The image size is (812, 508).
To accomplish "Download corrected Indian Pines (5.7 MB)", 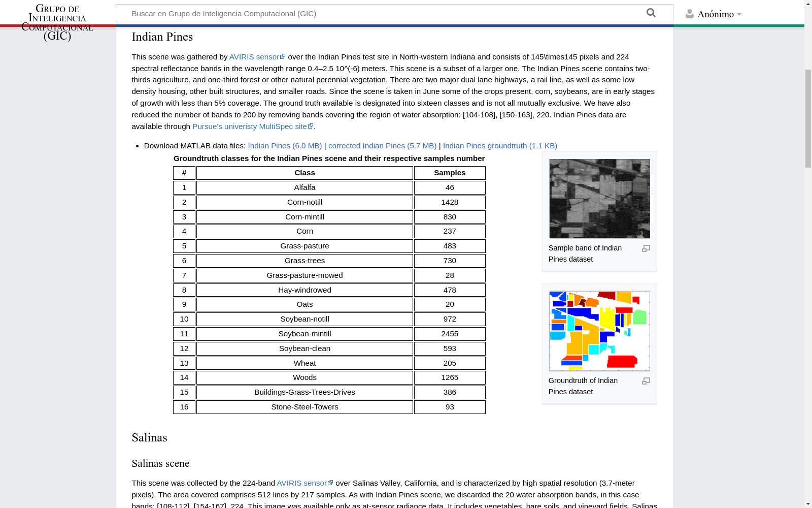I will 382,146.
